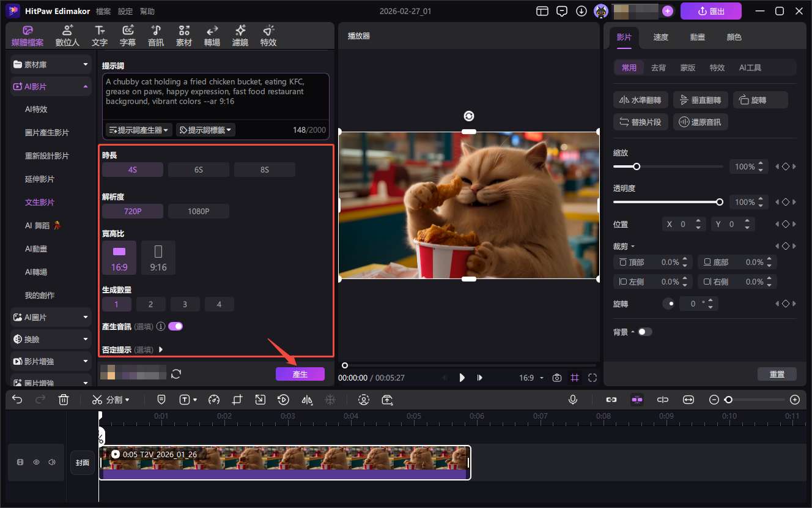
Task: Expand the 否定提示 section
Action: 161,349
